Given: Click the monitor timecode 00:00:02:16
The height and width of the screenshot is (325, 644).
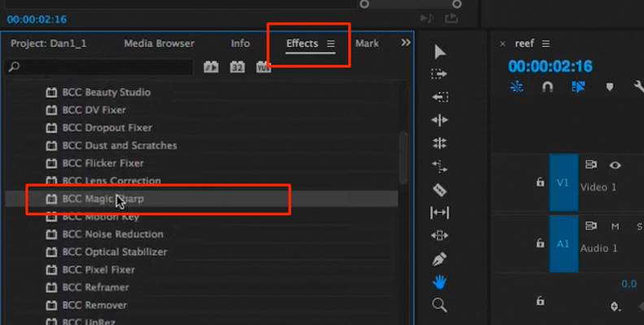Looking at the screenshot, I should click(x=37, y=19).
